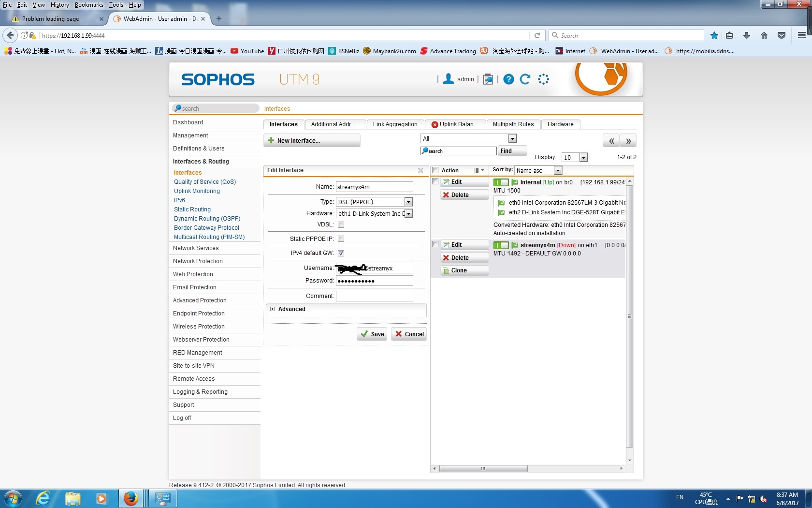Click the Comment input field
The width and height of the screenshot is (812, 508).
coord(375,296)
